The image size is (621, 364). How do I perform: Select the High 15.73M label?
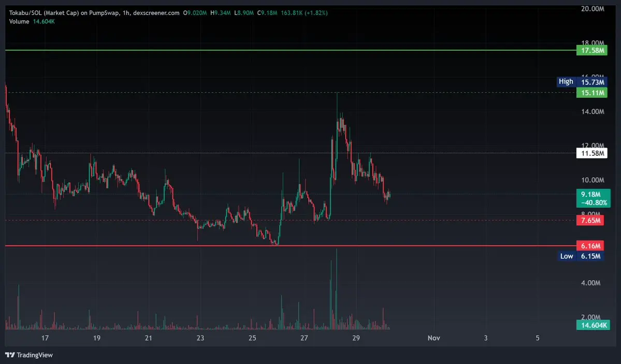[x=582, y=82]
